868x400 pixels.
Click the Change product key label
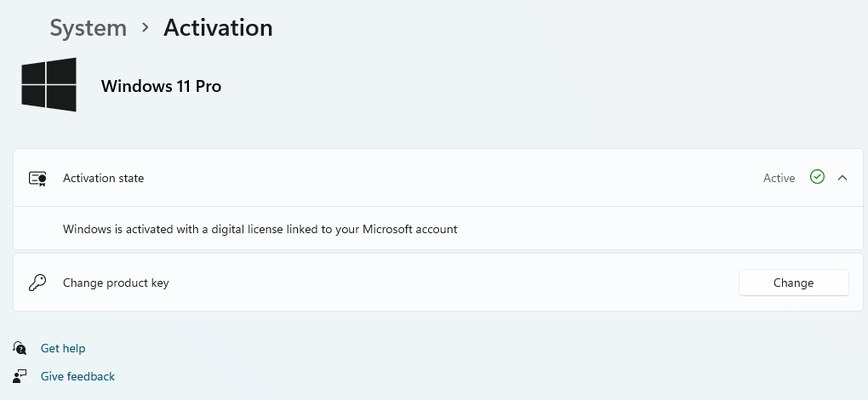116,283
